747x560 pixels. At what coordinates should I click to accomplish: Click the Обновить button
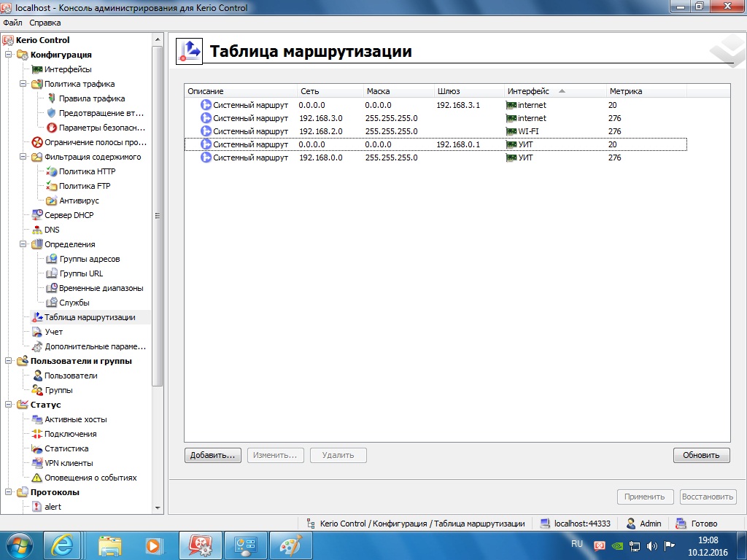pos(701,455)
